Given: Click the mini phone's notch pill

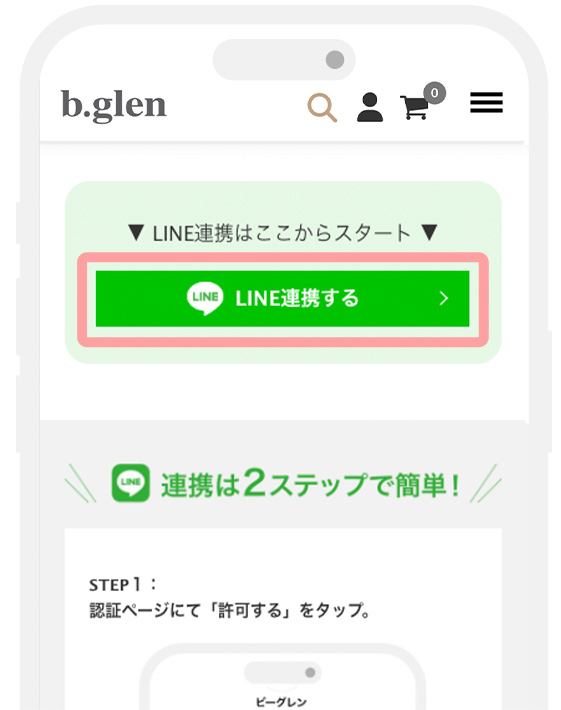Looking at the screenshot, I should (283, 672).
